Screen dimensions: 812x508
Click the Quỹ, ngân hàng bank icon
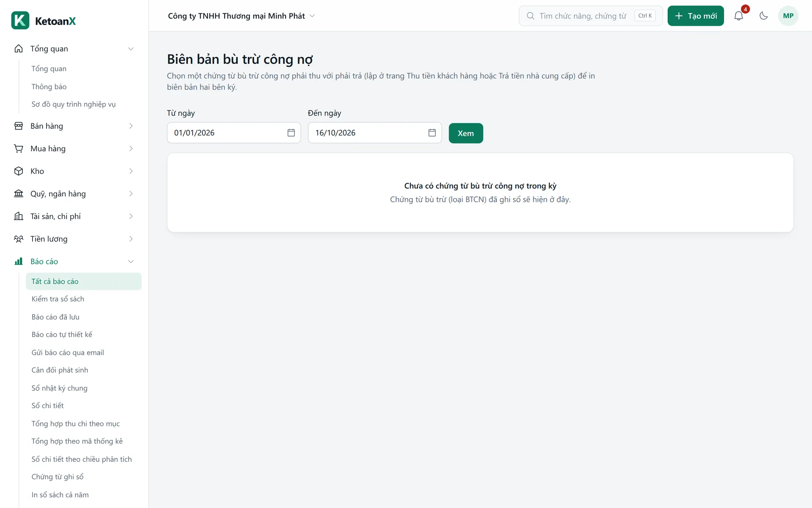coord(19,193)
